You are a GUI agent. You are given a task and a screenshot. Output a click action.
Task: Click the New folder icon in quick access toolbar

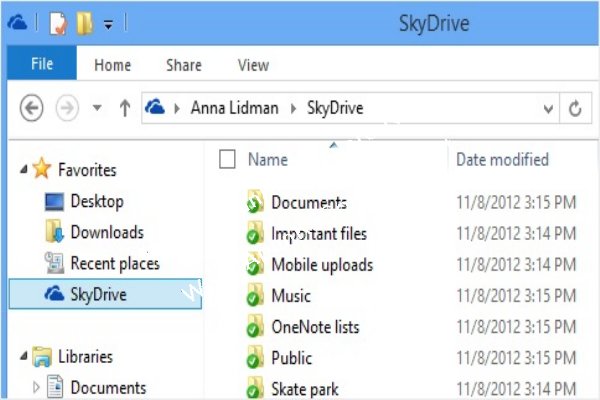coord(85,23)
